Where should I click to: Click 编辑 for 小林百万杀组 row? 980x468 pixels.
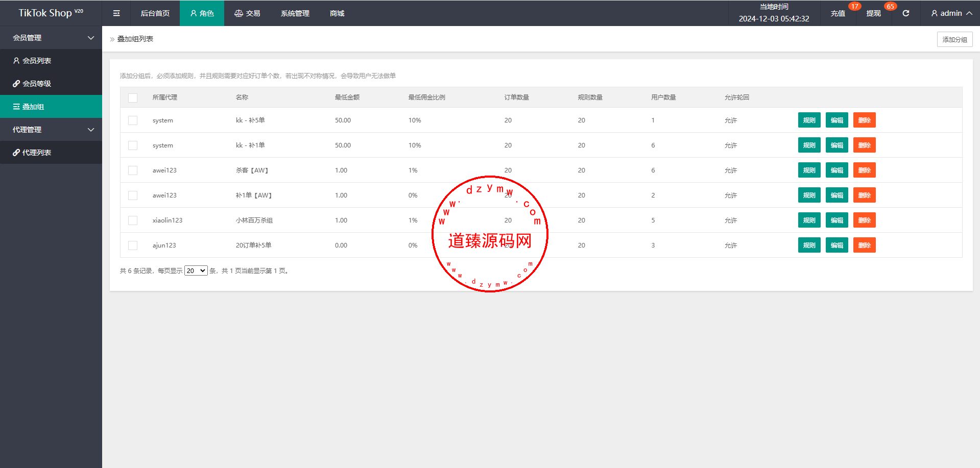[x=836, y=220]
